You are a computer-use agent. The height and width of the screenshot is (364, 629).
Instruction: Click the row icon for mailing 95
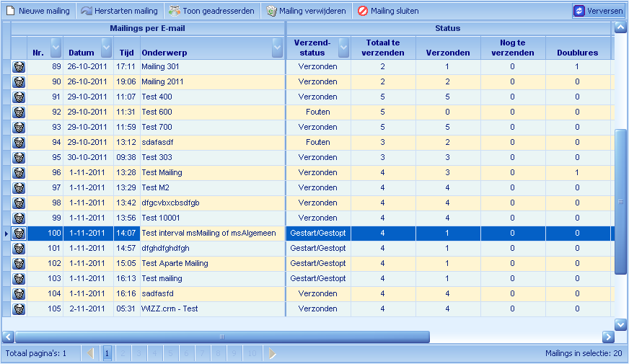(19, 158)
